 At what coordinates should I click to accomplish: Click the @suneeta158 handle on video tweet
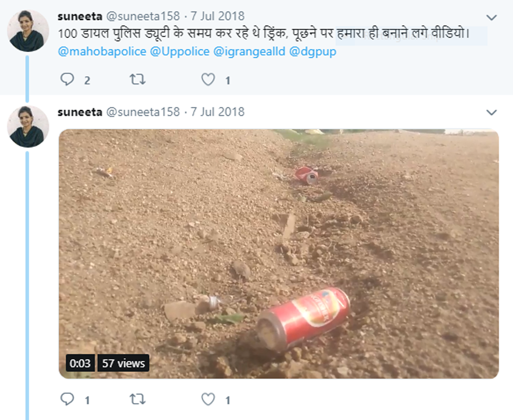(x=143, y=112)
